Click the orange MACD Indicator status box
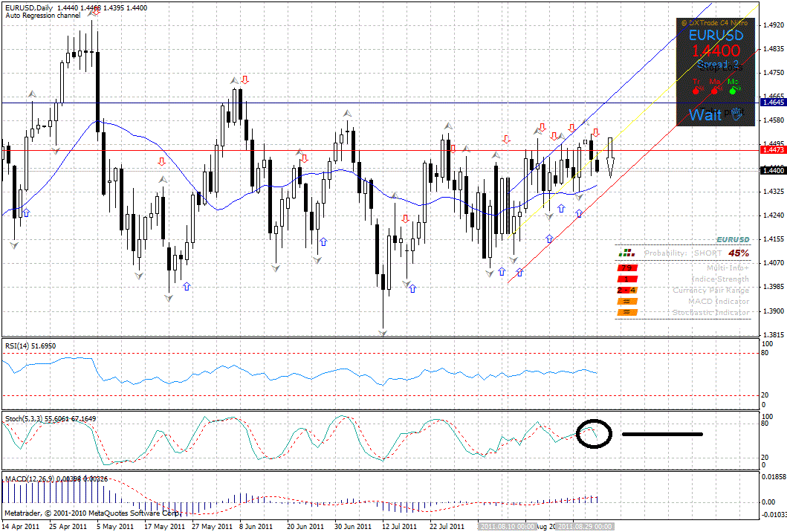Image resolution: width=787 pixels, height=532 pixels. click(x=627, y=301)
